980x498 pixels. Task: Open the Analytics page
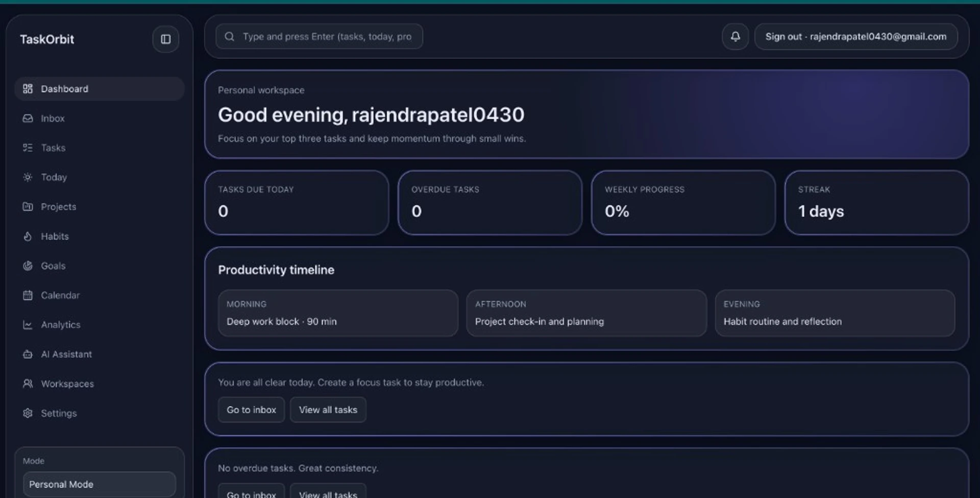[x=100, y=325]
